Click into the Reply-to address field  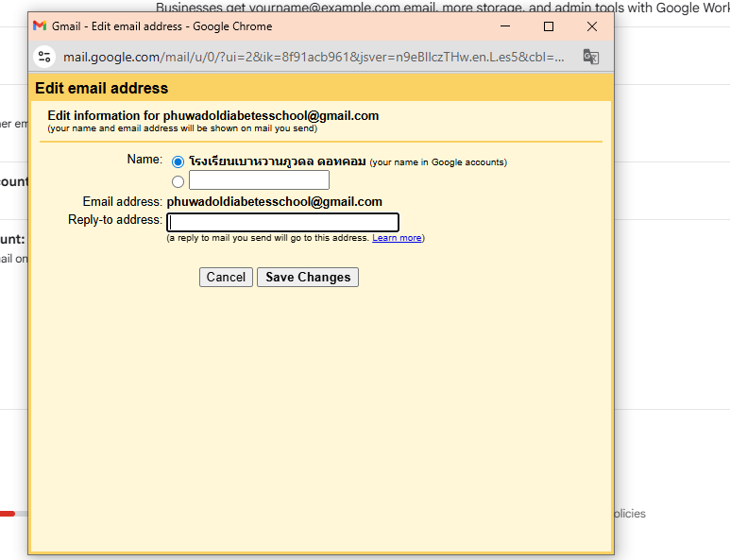(282, 223)
